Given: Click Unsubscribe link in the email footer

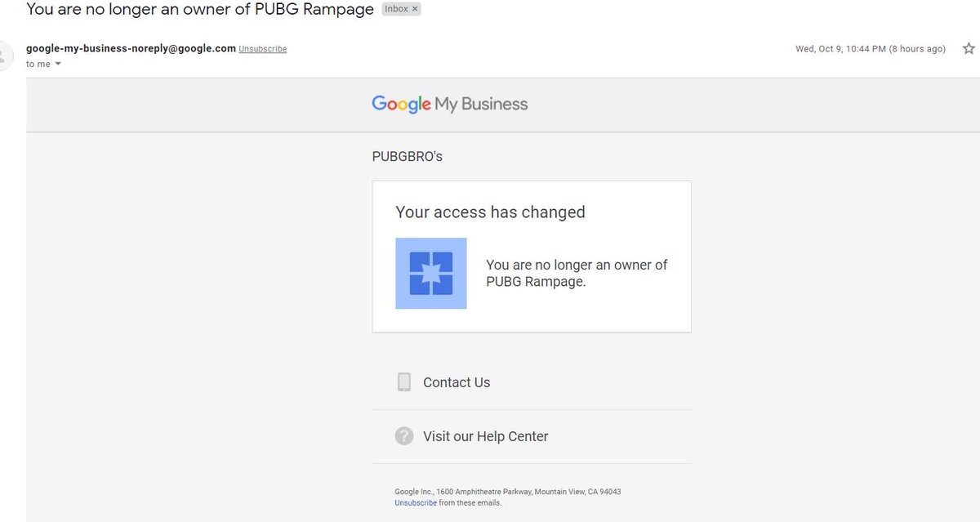Looking at the screenshot, I should click(416, 503).
